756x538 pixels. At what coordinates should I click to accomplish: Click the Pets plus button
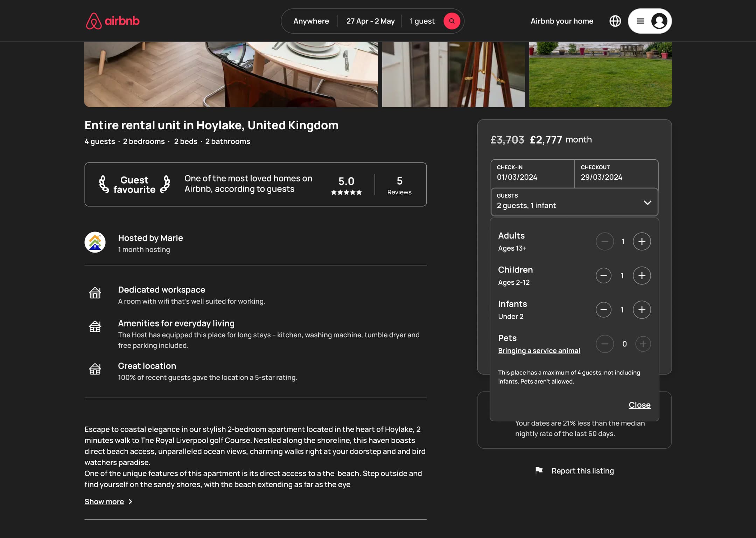tap(643, 344)
